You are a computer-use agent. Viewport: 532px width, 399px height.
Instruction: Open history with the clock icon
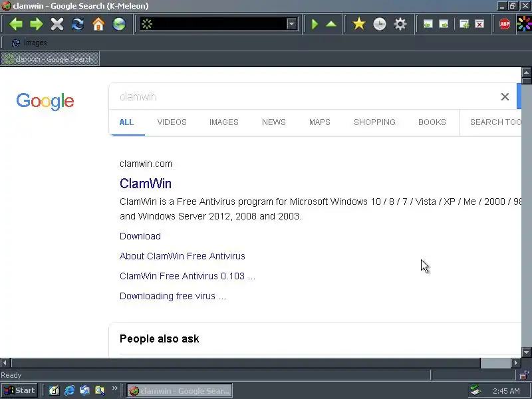(380, 24)
